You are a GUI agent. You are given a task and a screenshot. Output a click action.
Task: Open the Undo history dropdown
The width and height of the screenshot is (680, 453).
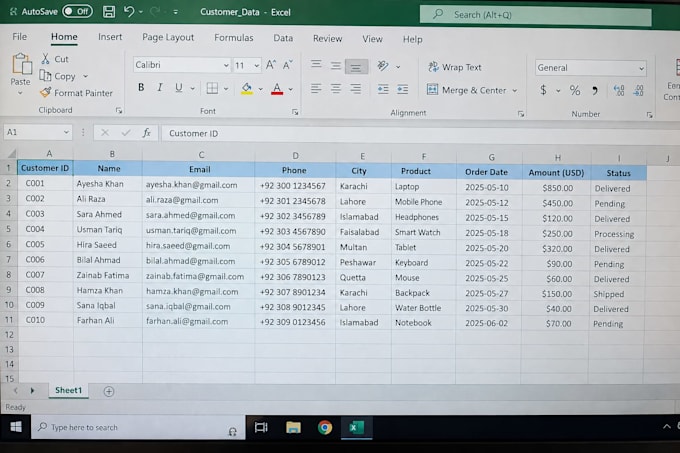click(x=141, y=12)
